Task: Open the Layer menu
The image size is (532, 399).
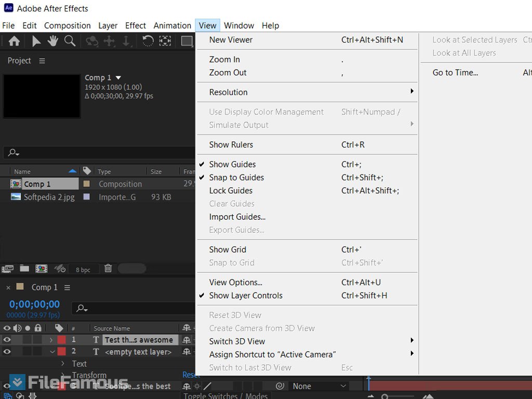Action: [108, 26]
